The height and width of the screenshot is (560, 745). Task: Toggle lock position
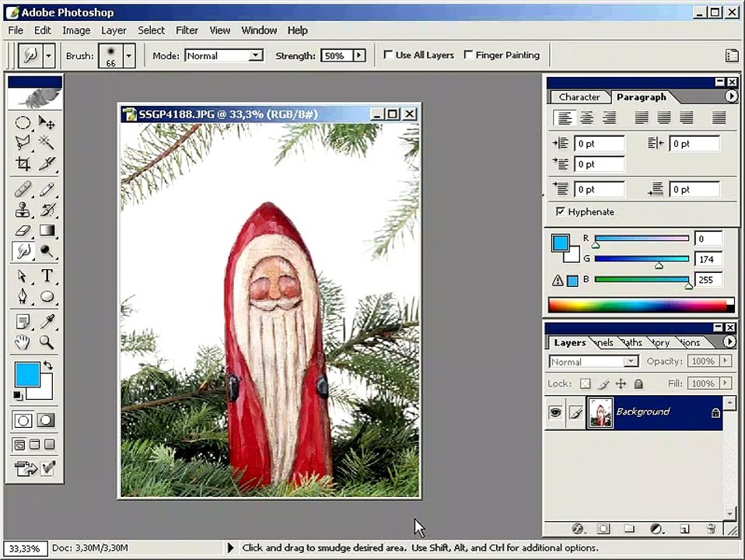pos(621,383)
